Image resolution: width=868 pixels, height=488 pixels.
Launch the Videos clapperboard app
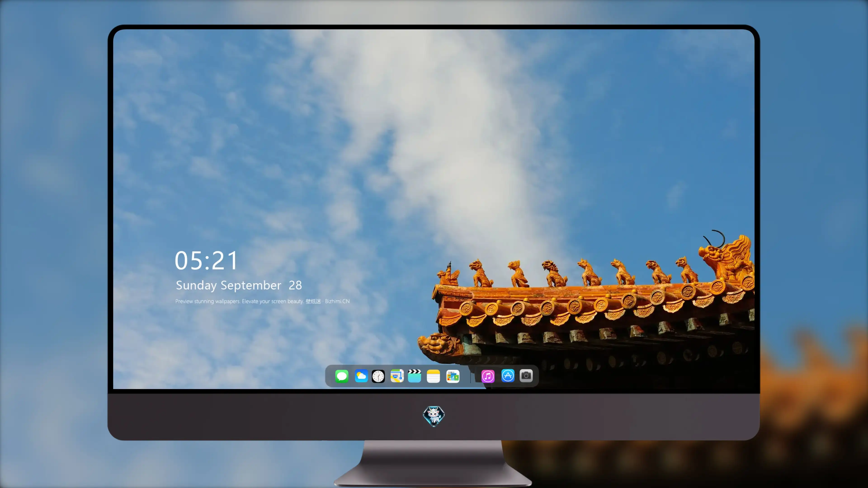pyautogui.click(x=415, y=376)
